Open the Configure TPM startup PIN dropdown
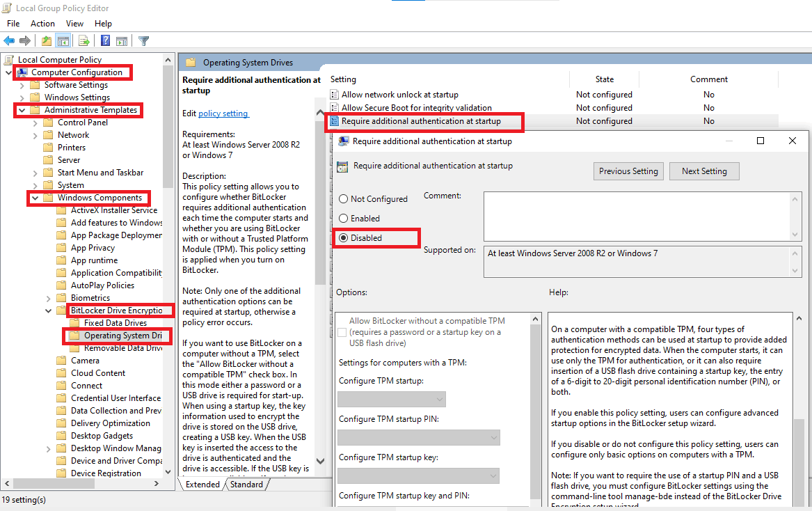 pos(418,437)
